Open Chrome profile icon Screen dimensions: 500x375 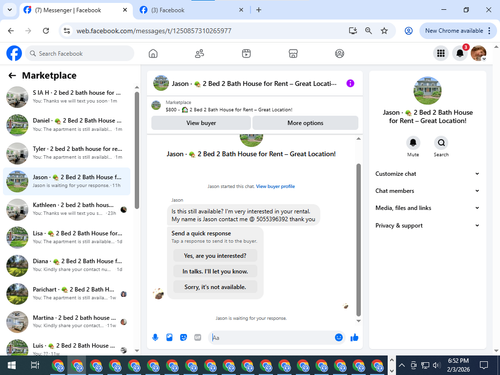point(408,31)
